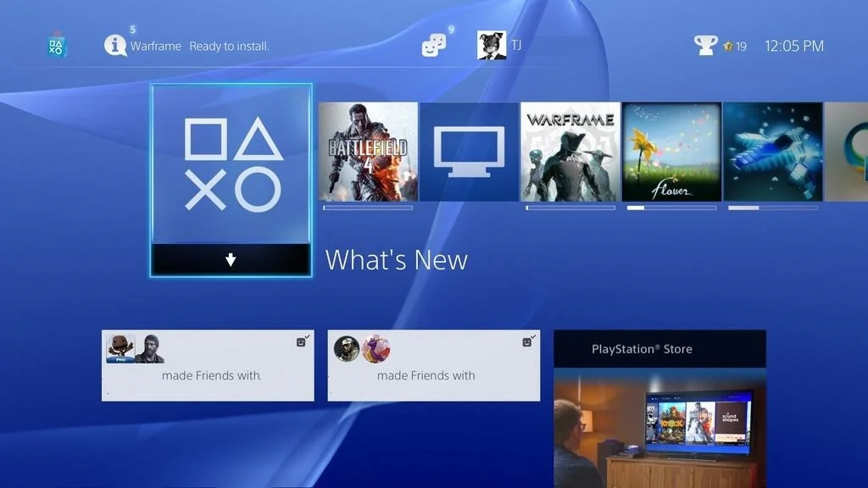Launch the Battlefield 4 game tile

[368, 152]
